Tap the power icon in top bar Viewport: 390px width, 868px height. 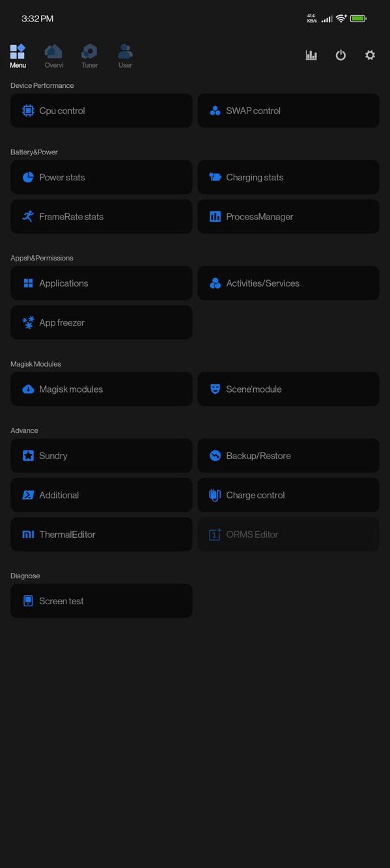(341, 55)
